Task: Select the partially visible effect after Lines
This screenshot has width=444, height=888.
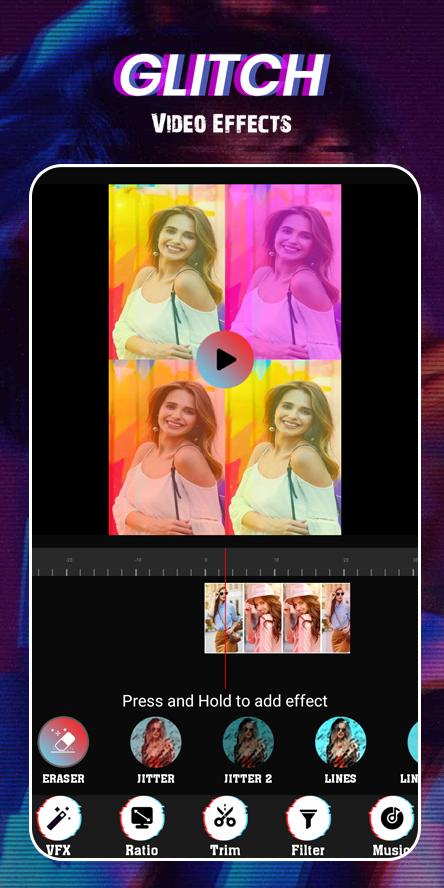Action: pos(413,742)
